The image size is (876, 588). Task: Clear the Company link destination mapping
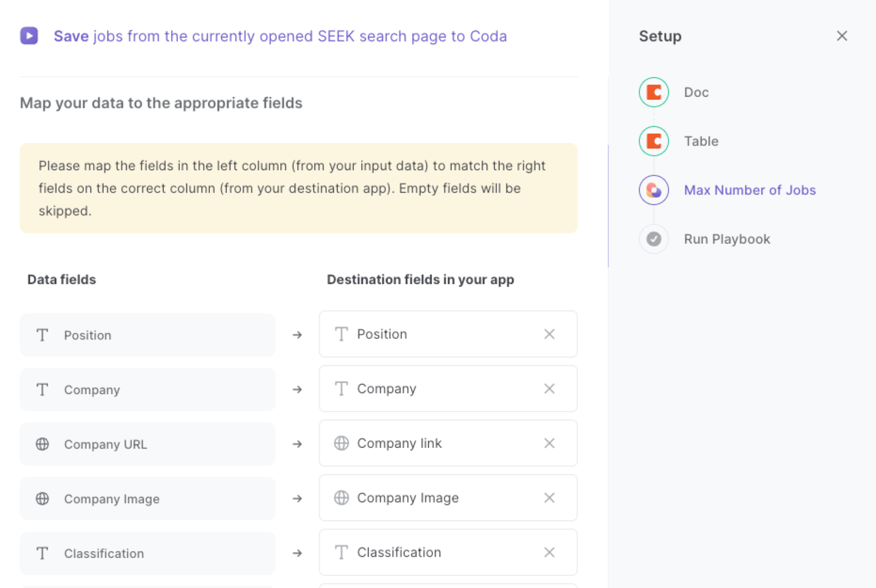pos(549,443)
